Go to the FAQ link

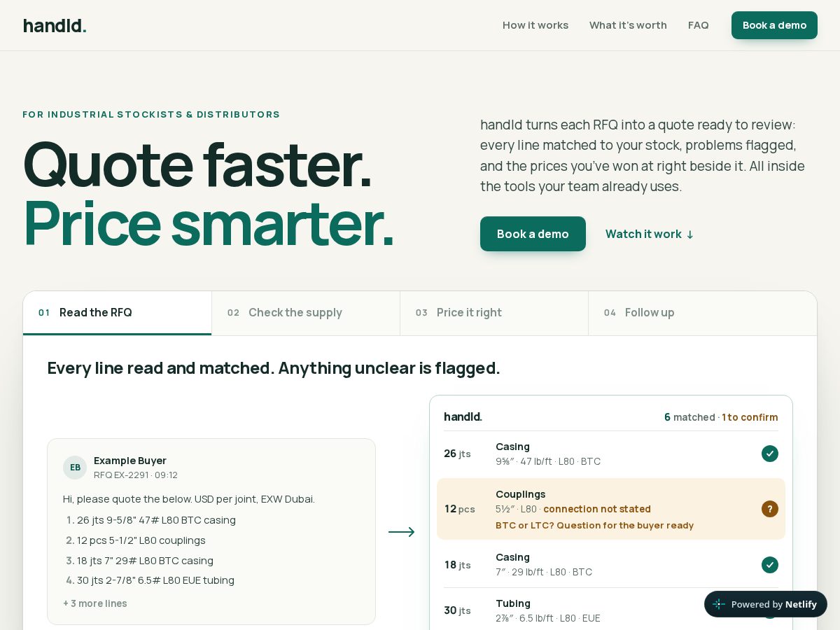(x=699, y=25)
